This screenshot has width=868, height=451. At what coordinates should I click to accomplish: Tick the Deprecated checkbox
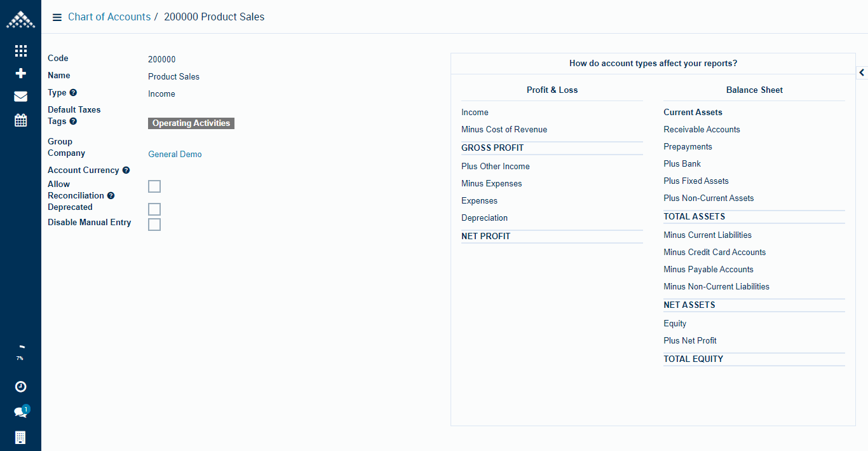[154, 209]
